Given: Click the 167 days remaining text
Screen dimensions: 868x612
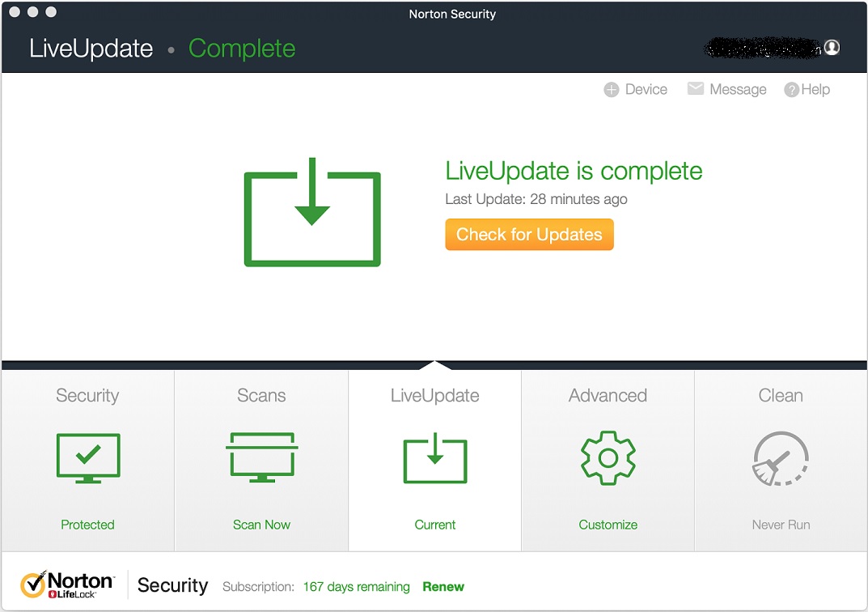Looking at the screenshot, I should pyautogui.click(x=357, y=587).
